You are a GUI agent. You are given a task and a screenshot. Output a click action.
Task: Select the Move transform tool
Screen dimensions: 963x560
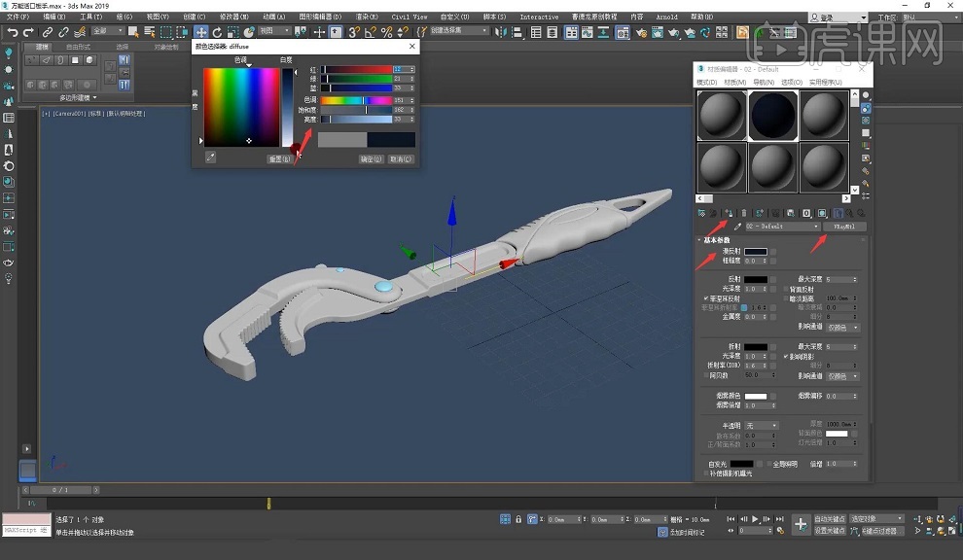click(201, 32)
